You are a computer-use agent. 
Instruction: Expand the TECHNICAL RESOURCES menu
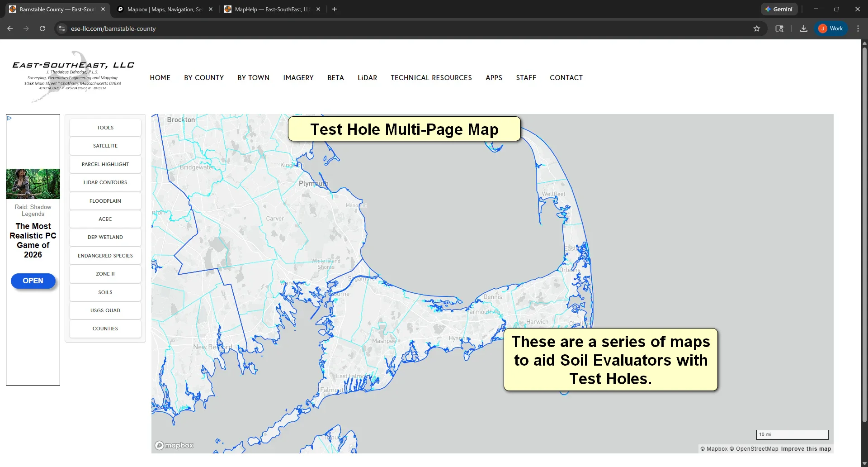(431, 77)
